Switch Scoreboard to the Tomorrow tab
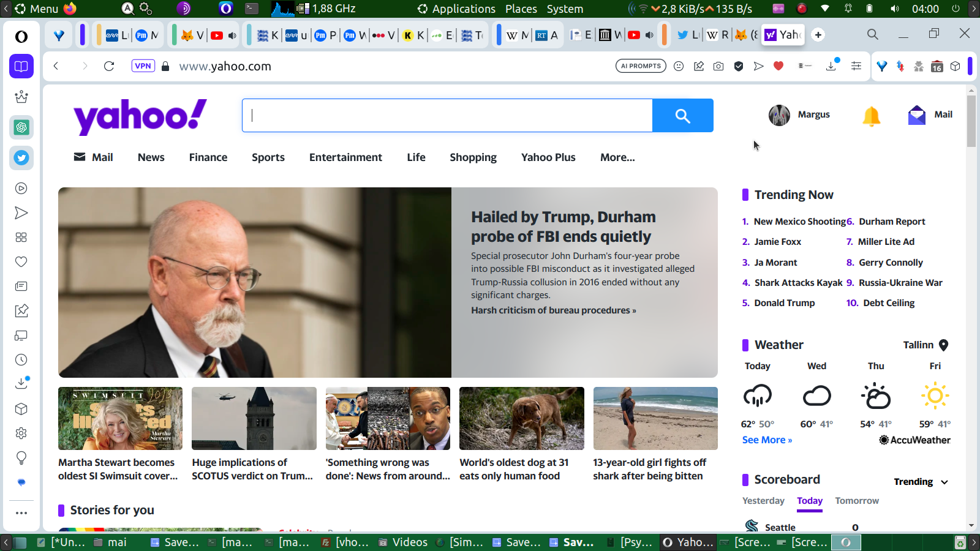 point(856,501)
